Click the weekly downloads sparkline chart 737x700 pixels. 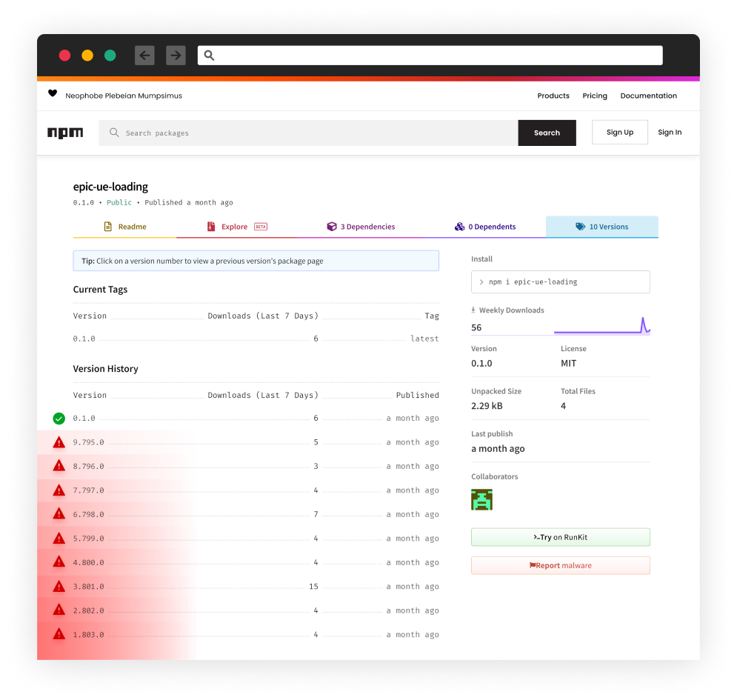pyautogui.click(x=602, y=326)
